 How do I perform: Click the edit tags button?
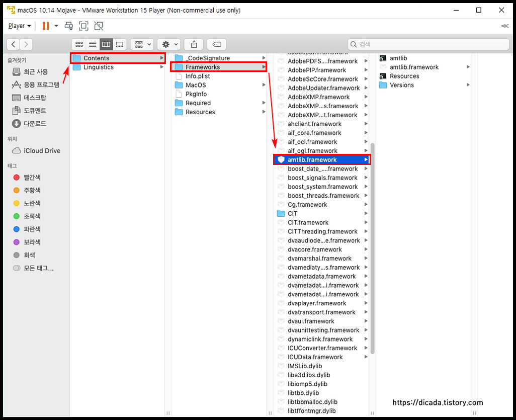pyautogui.click(x=217, y=44)
